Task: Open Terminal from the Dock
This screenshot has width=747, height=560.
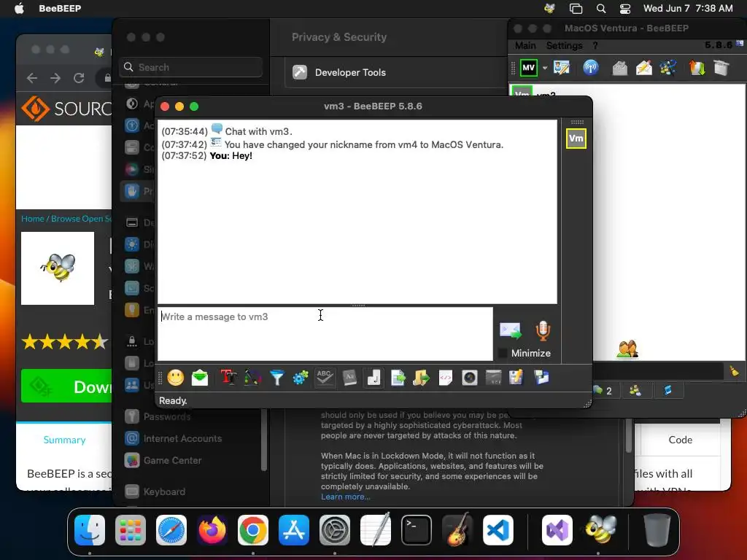Action: (417, 530)
